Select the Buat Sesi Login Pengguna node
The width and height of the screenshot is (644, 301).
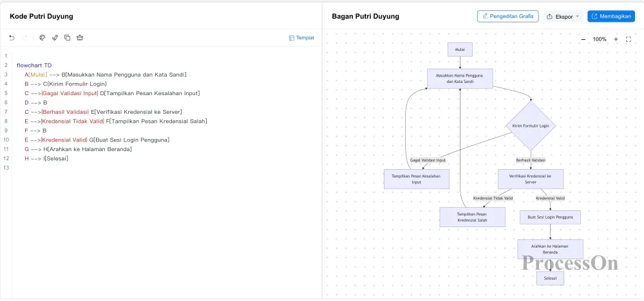551,217
